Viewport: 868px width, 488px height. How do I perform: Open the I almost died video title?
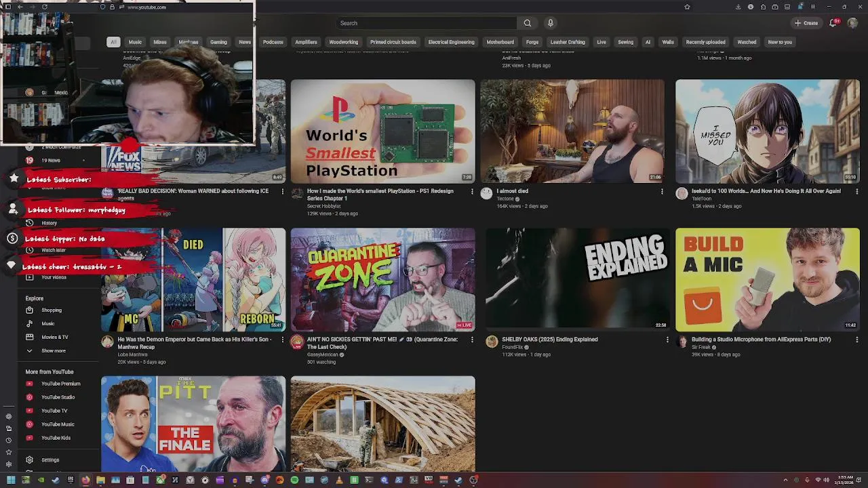point(512,191)
